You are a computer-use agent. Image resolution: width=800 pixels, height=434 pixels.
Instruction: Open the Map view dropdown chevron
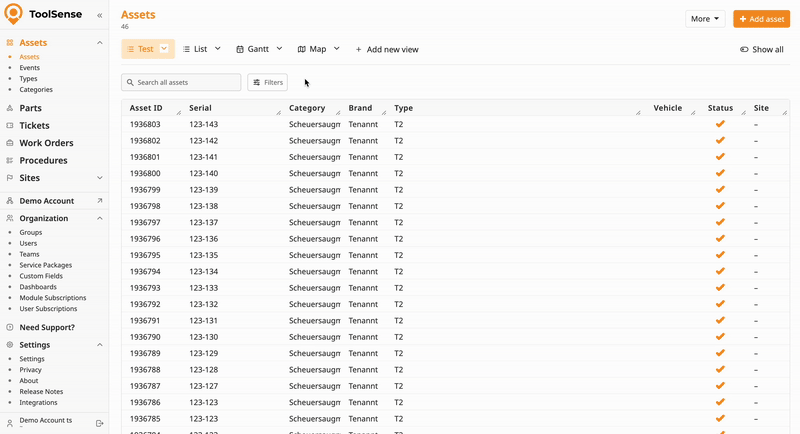coord(336,49)
